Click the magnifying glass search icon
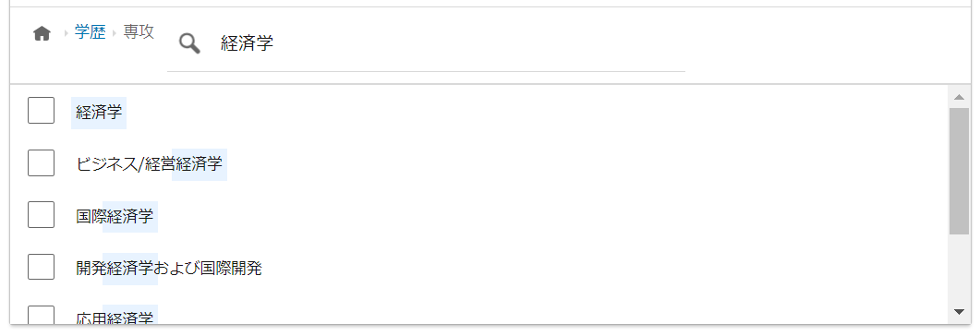Image resolution: width=980 pixels, height=336 pixels. [x=189, y=43]
